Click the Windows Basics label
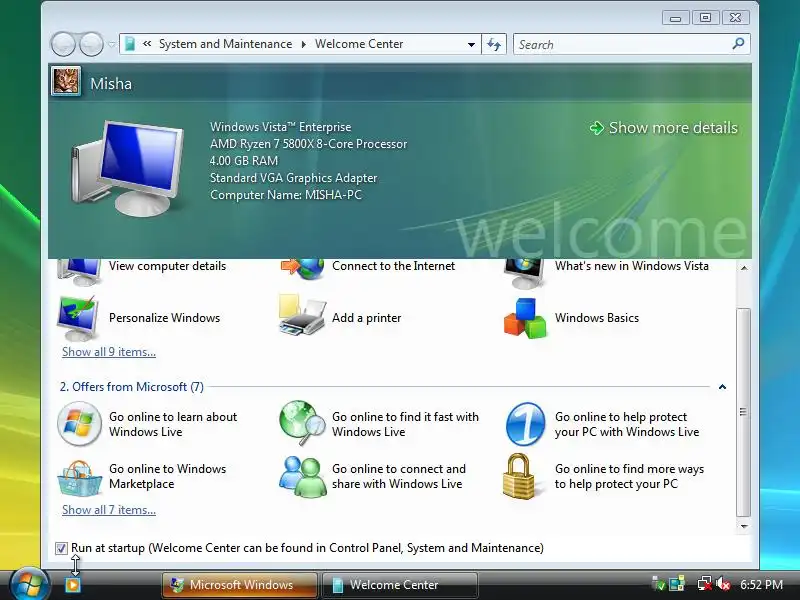Viewport: 800px width, 600px height. tap(596, 318)
